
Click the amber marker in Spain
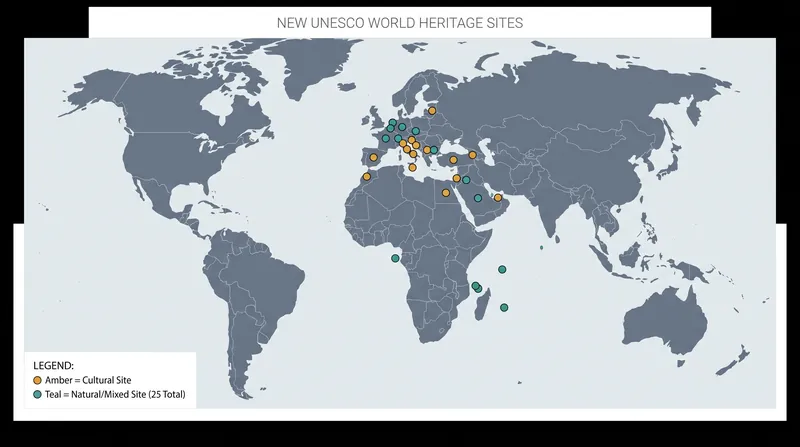pyautogui.click(x=373, y=158)
